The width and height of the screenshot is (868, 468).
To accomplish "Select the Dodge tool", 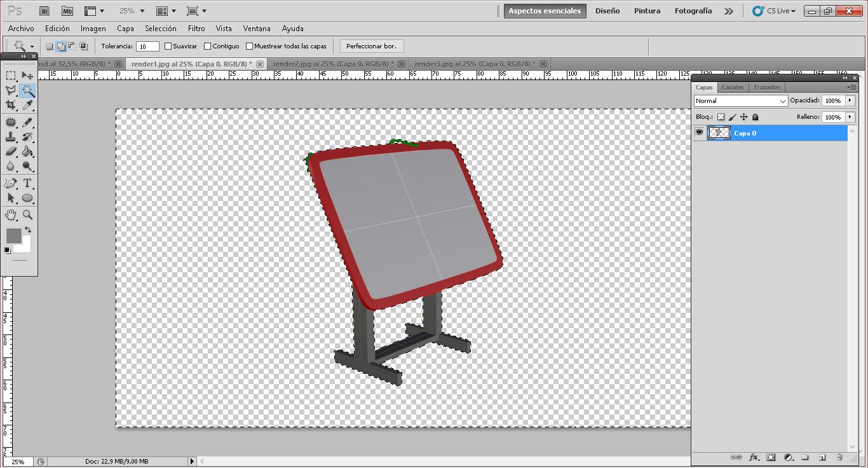I will [x=27, y=166].
